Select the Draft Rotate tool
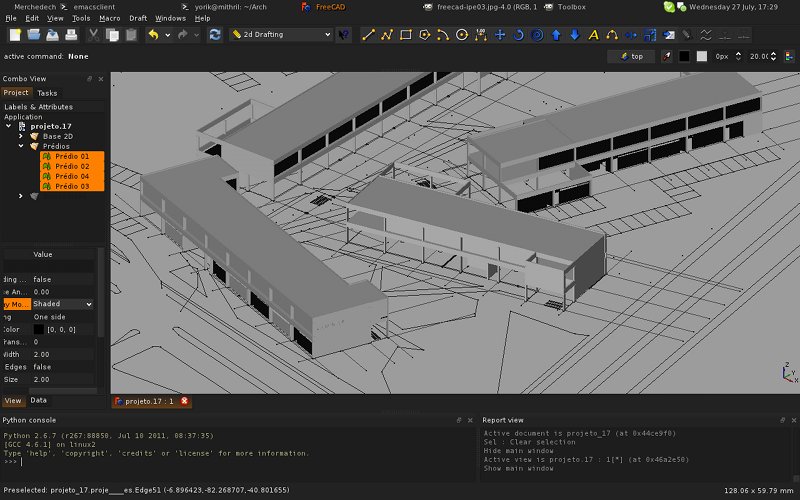This screenshot has height=500, width=800. click(518, 35)
